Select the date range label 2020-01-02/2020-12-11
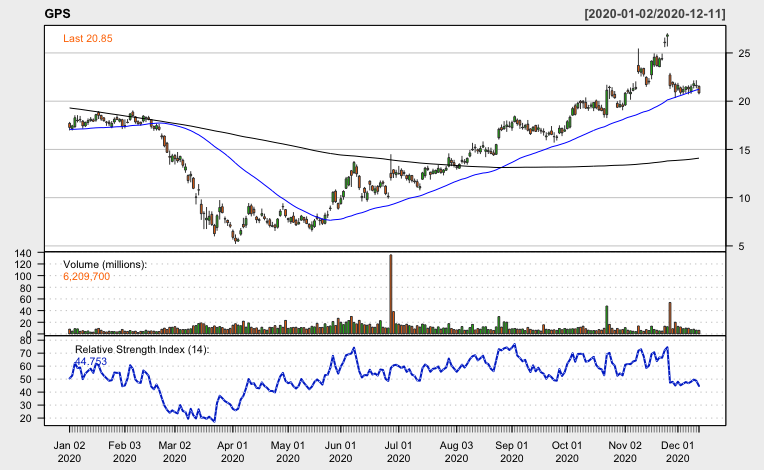The width and height of the screenshot is (764, 470). tap(655, 14)
